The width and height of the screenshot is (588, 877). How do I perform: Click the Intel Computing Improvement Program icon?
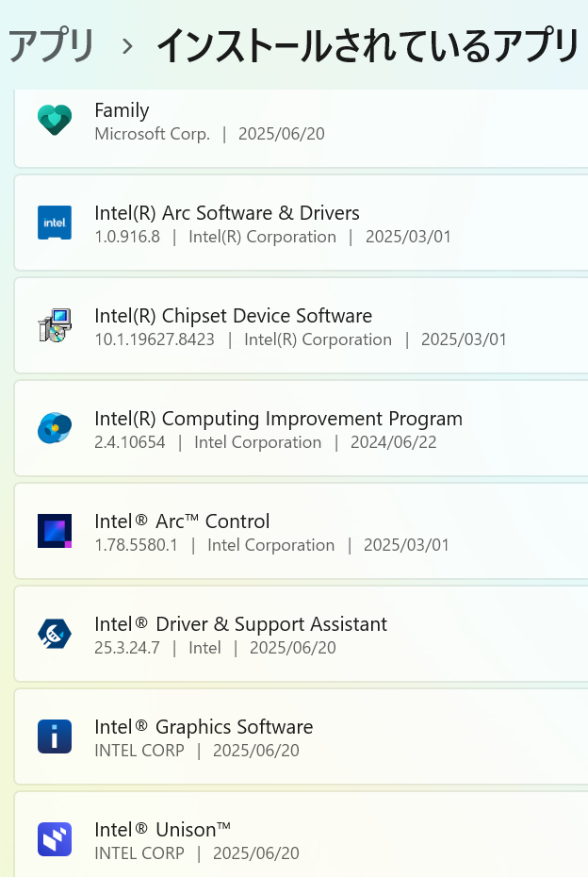coord(55,428)
